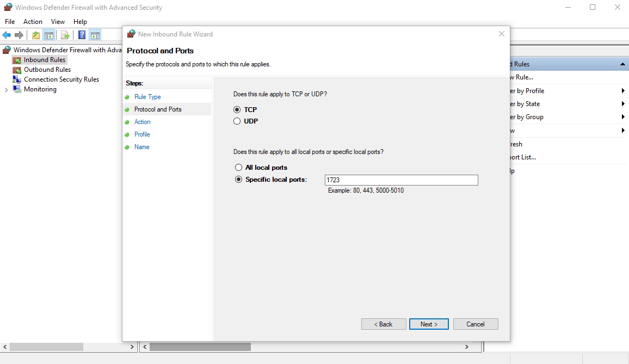The width and height of the screenshot is (629, 364).
Task: Click the left arrow of console tree scrollbar
Action: tap(5, 347)
